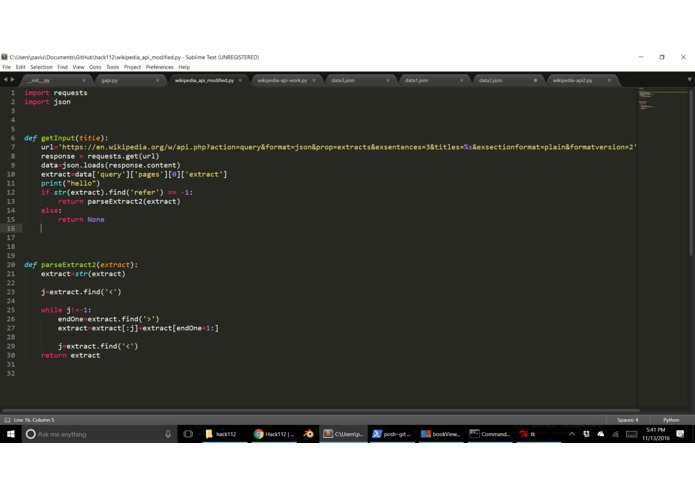Click the horizontal scrollbar
Viewport: 695px width, 494px height.
tap(320, 411)
